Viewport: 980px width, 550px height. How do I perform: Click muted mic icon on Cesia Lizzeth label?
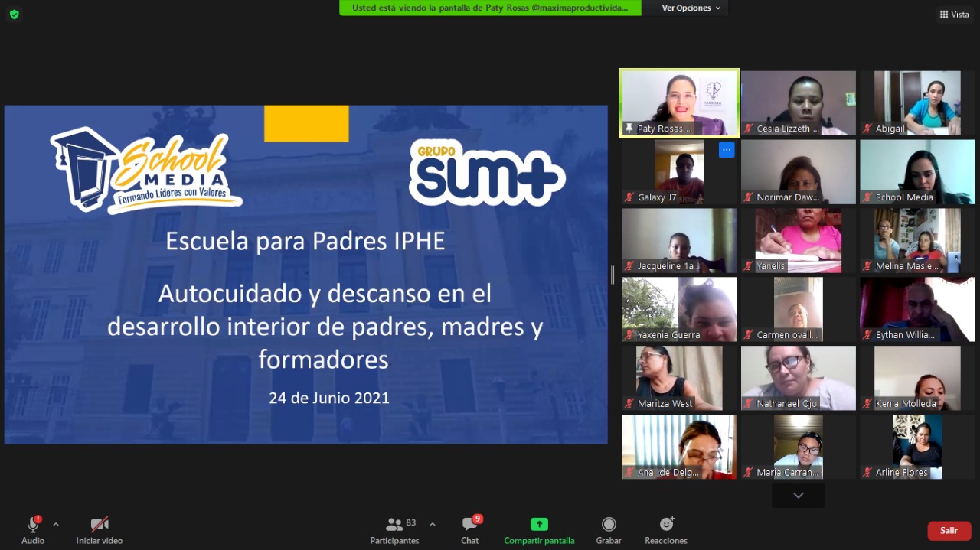click(x=749, y=129)
